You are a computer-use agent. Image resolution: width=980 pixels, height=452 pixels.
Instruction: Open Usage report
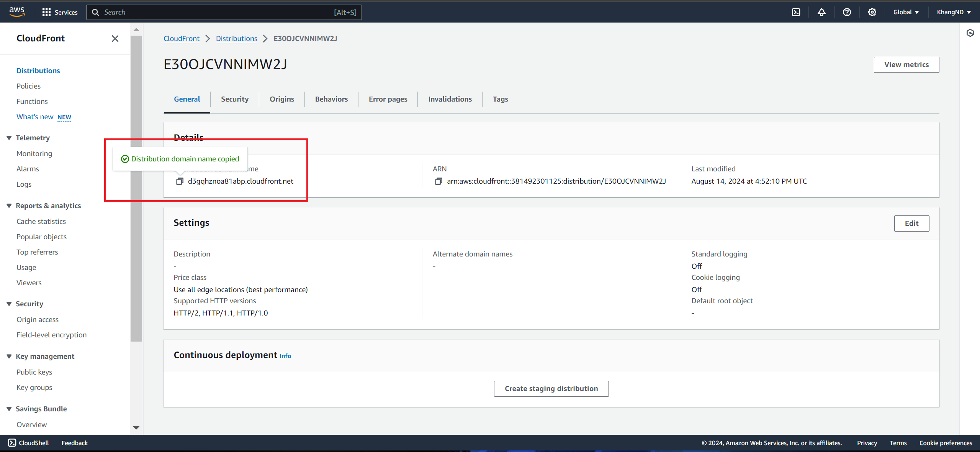[26, 268]
